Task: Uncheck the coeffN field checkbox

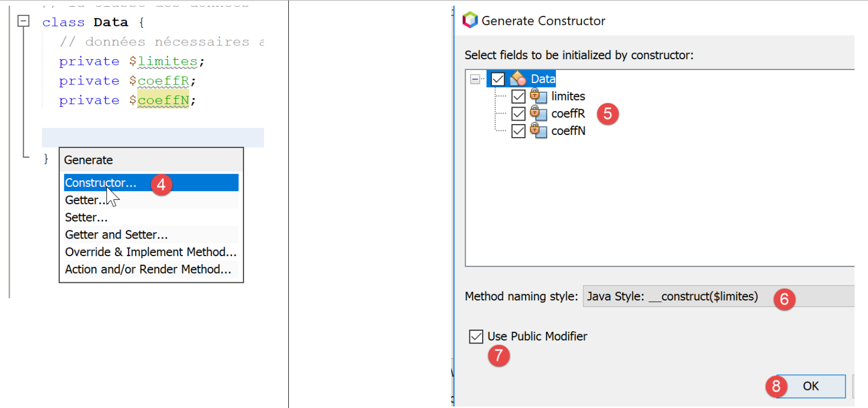Action: pos(518,131)
